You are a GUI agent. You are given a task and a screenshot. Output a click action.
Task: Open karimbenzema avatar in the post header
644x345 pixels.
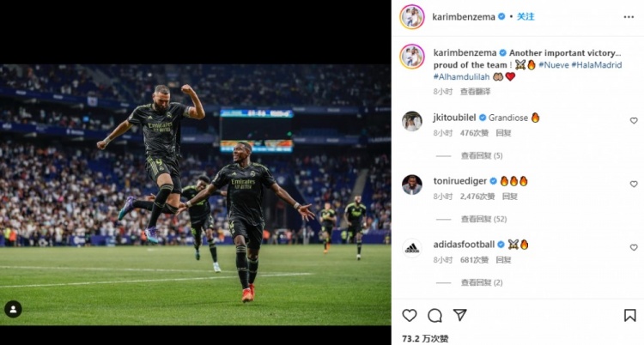(x=412, y=17)
